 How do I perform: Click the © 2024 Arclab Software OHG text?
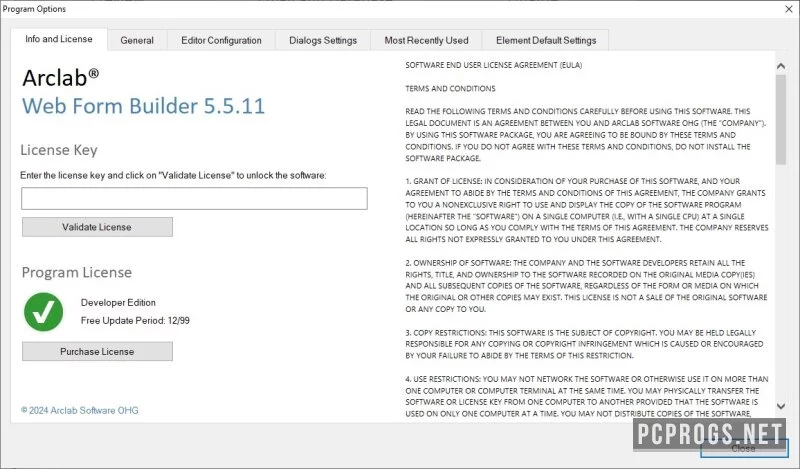[x=80, y=410]
